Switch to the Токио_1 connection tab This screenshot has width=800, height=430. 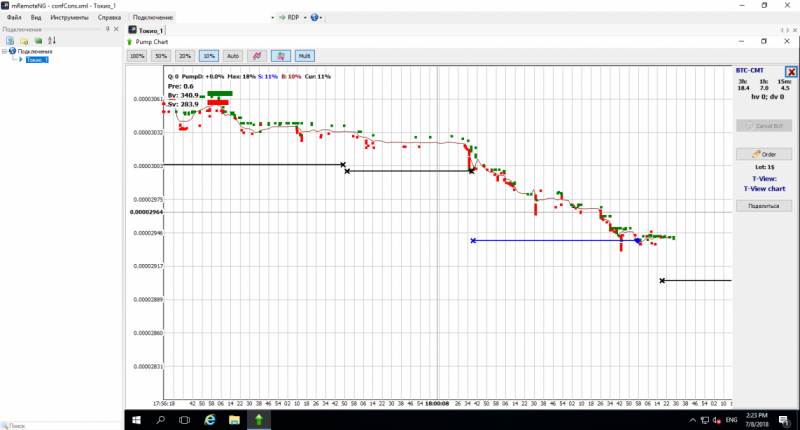[145, 30]
